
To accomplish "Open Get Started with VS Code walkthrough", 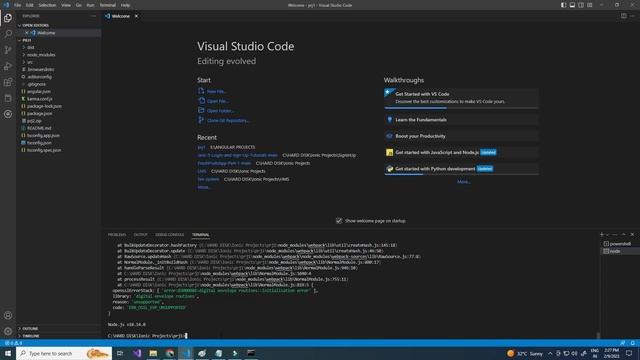I will (x=461, y=98).
